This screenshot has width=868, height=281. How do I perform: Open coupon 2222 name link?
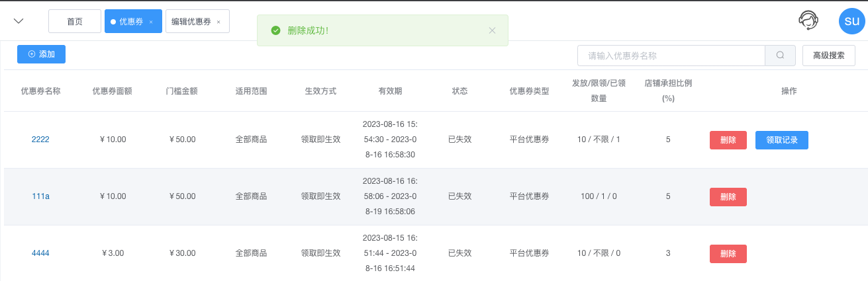(x=40, y=140)
